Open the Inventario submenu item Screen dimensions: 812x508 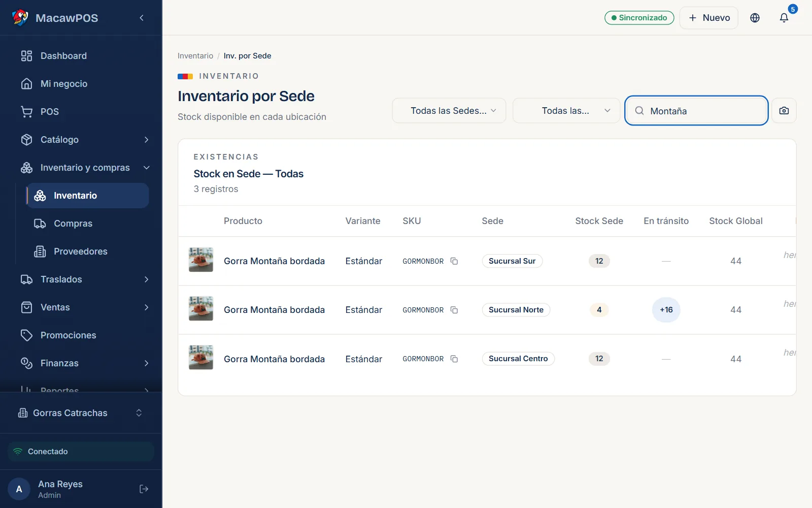(x=88, y=196)
